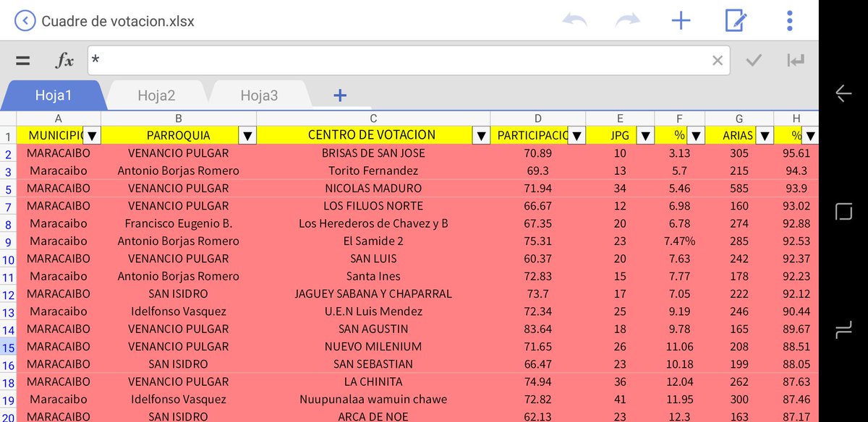This screenshot has height=422, width=868.
Task: Select cell NICOLAS MADURO
Action: pyautogui.click(x=373, y=189)
